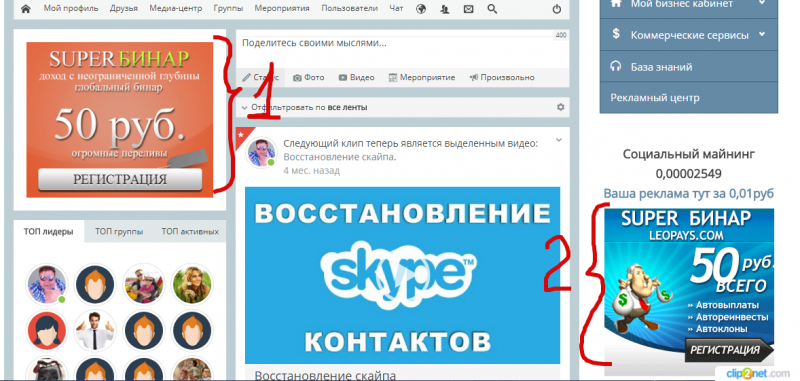Open Мой профиль menu item
Screen dimensions: 800x381
coord(71,9)
